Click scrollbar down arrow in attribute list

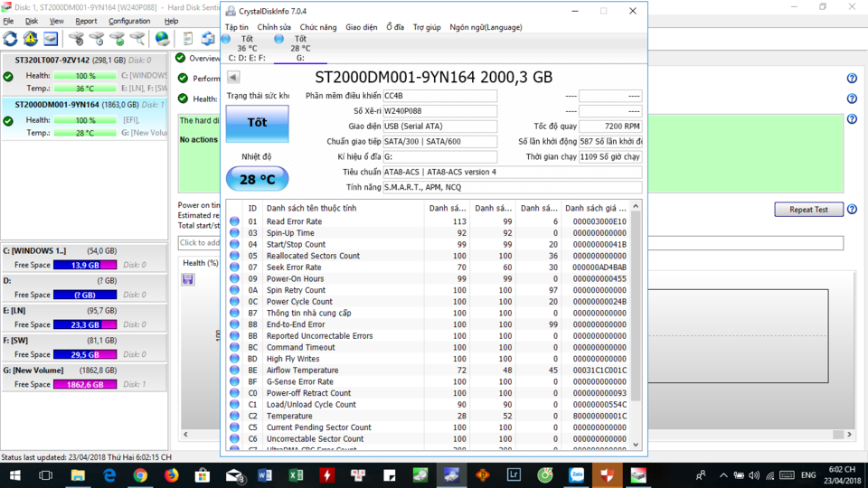coord(636,445)
